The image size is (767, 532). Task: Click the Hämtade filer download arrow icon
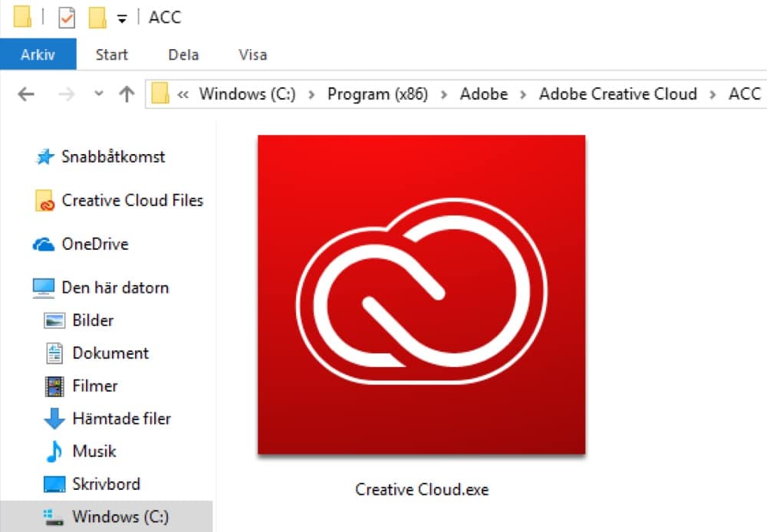coord(54,419)
